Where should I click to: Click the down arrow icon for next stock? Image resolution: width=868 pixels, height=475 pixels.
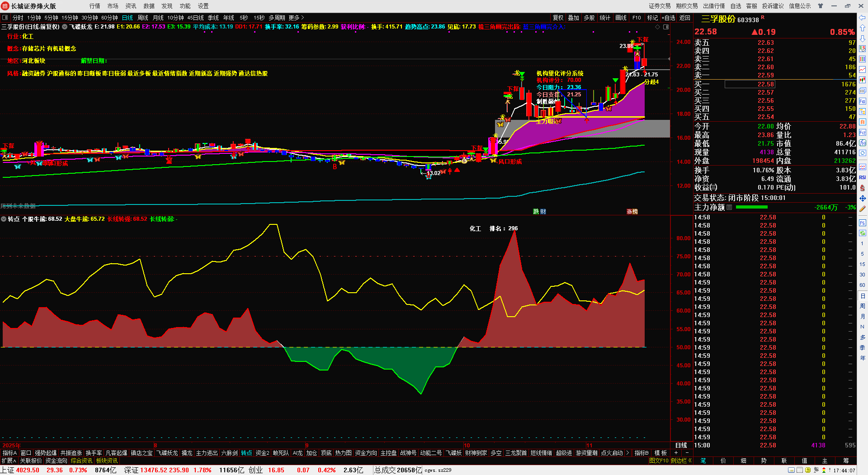863,39
